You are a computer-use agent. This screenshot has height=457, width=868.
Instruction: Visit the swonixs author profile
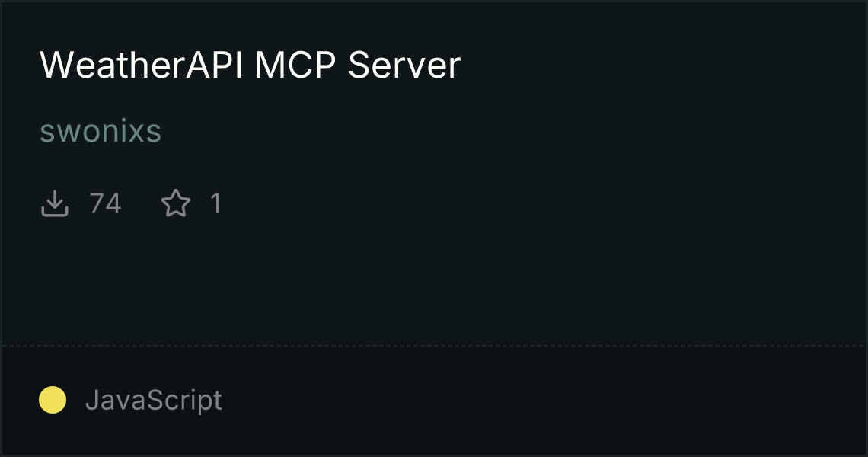pos(101,131)
